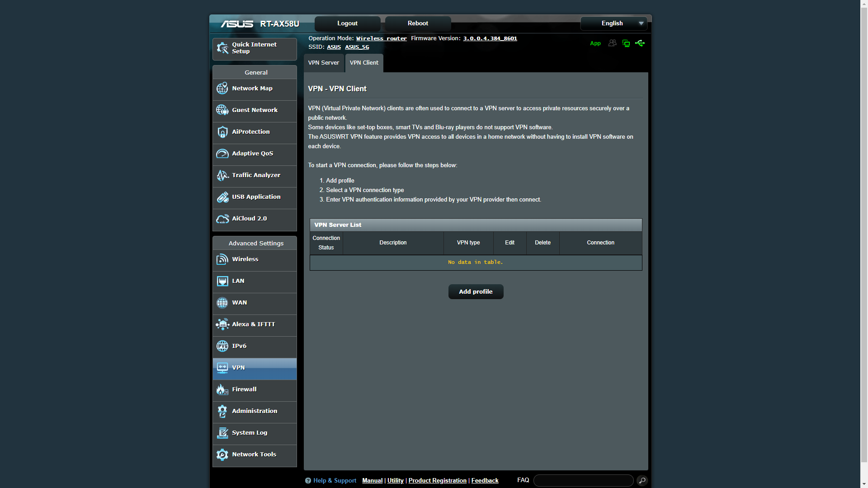Click the guest users status icon
This screenshot has height=488, width=868.
pyautogui.click(x=612, y=43)
